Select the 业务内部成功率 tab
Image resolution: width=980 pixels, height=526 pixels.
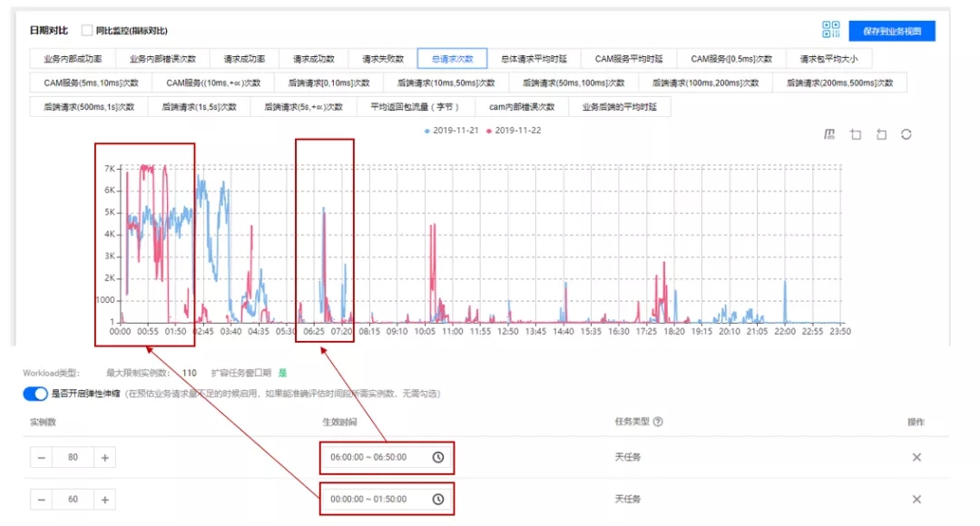pos(73,59)
